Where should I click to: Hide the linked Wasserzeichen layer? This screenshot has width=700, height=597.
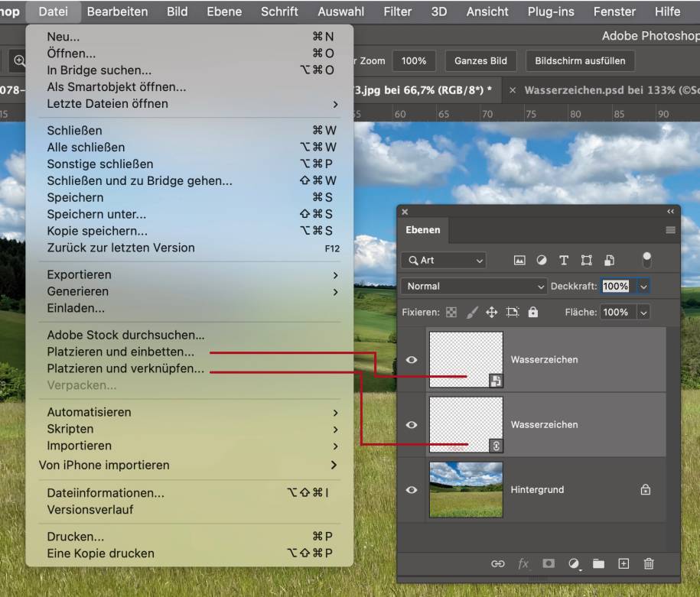click(412, 425)
